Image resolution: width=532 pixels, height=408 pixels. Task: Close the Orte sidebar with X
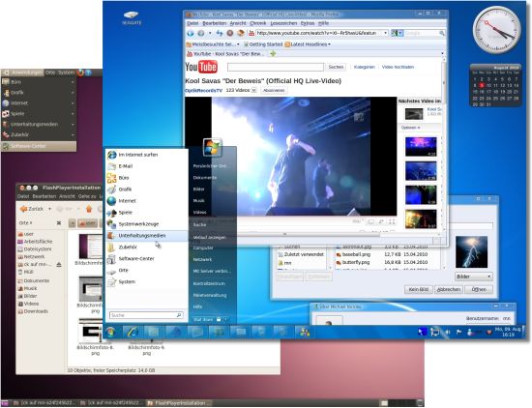click(x=59, y=223)
